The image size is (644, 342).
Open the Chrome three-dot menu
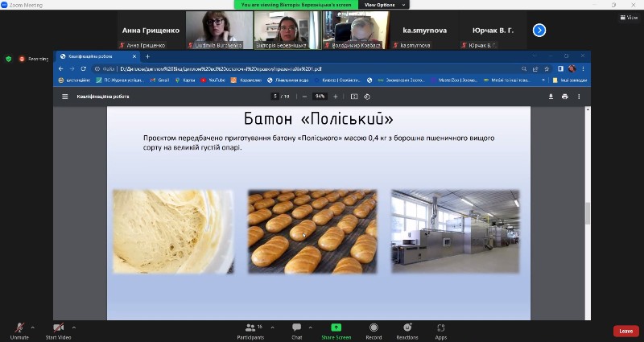583,69
